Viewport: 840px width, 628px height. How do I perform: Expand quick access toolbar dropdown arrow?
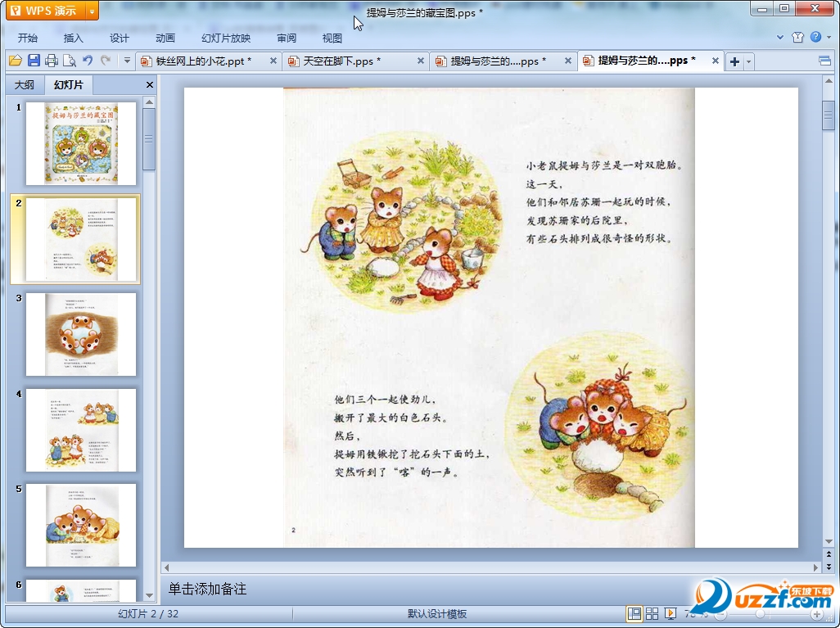pos(127,61)
